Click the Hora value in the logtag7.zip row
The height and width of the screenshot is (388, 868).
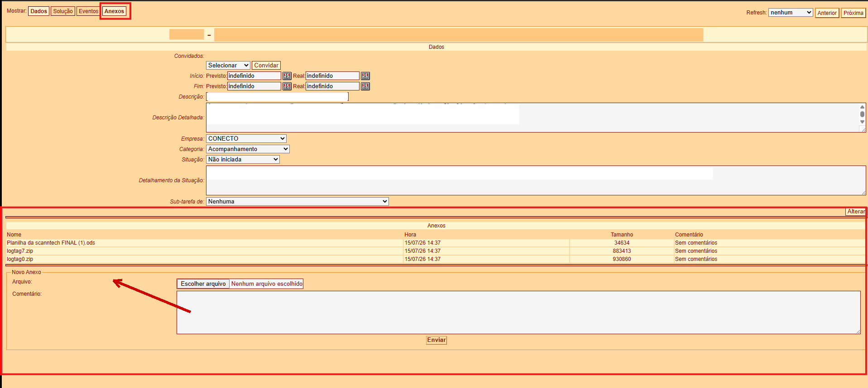(x=422, y=251)
